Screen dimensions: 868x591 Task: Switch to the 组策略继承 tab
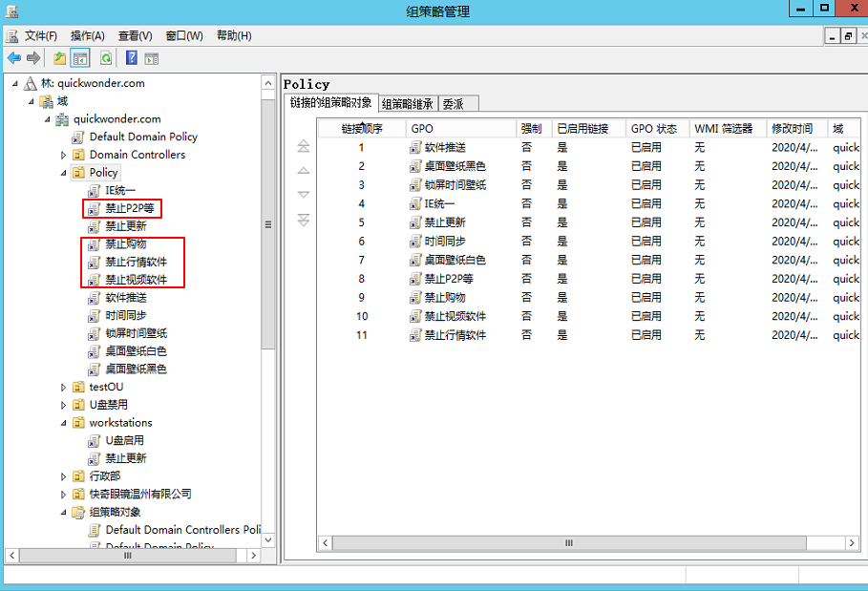[x=407, y=103]
